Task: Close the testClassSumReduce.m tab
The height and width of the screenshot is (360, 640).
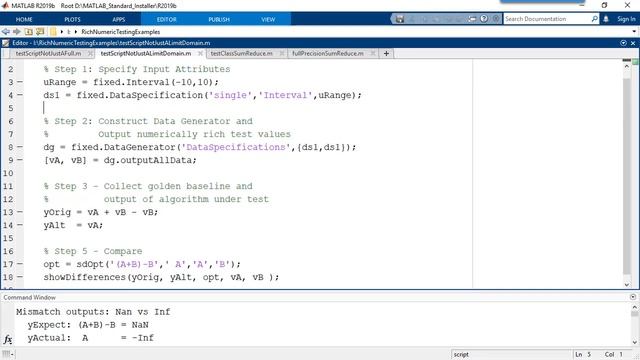Action: [282, 53]
